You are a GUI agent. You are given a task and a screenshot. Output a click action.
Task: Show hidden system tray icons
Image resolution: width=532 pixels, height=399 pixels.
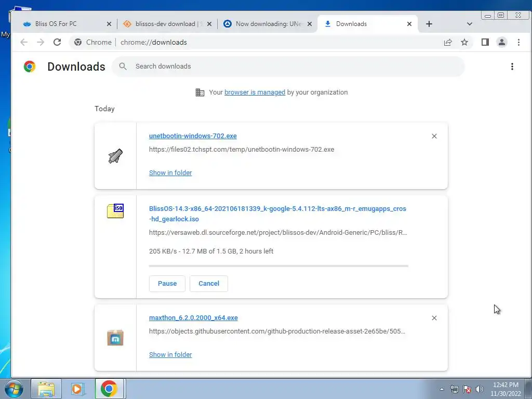click(442, 389)
